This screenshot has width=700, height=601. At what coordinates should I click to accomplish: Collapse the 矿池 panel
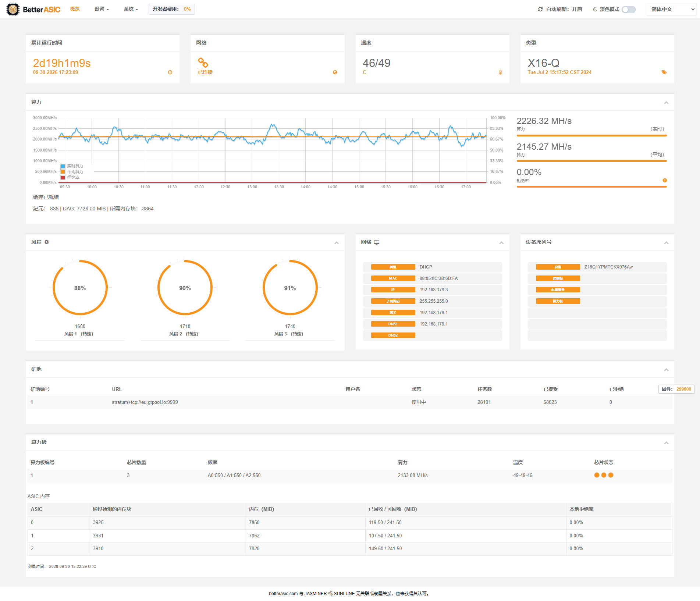point(666,370)
